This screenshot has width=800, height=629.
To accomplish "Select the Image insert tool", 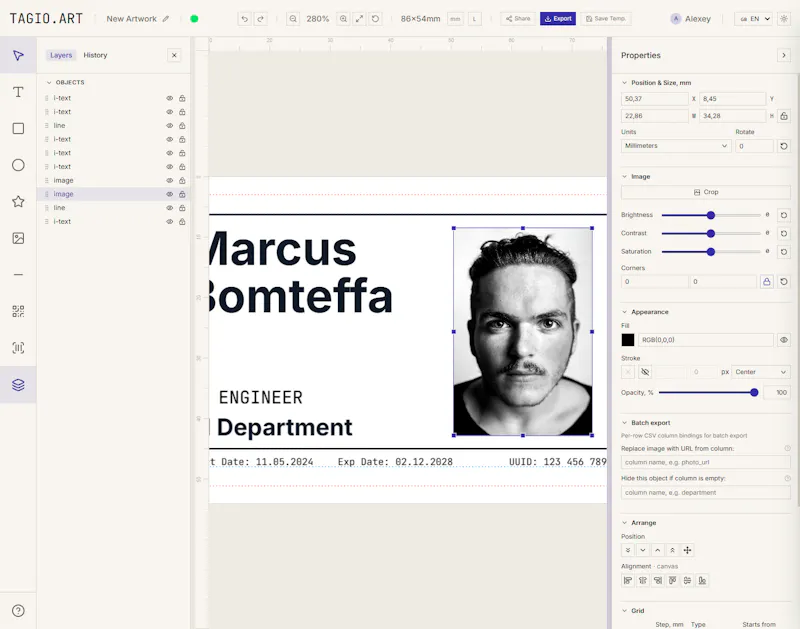I will (18, 238).
